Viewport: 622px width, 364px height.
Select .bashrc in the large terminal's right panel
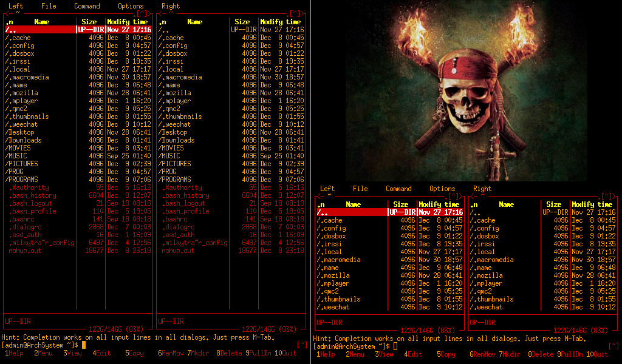(231, 219)
